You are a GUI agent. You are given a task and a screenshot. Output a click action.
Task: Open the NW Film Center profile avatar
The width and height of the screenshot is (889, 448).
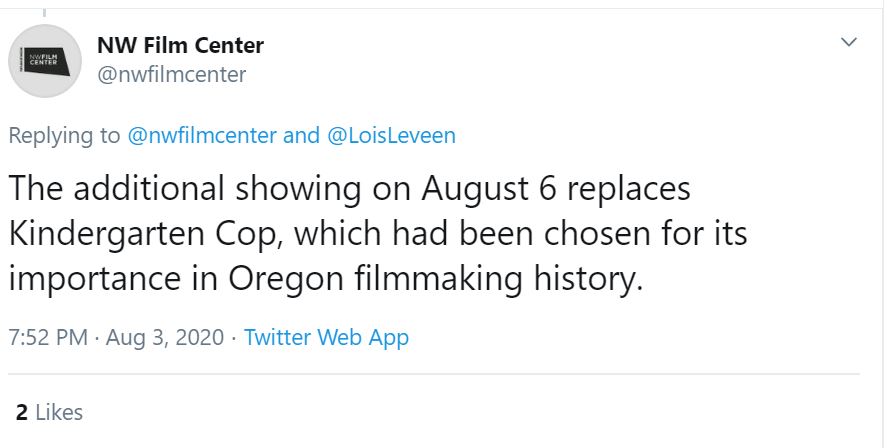[45, 61]
